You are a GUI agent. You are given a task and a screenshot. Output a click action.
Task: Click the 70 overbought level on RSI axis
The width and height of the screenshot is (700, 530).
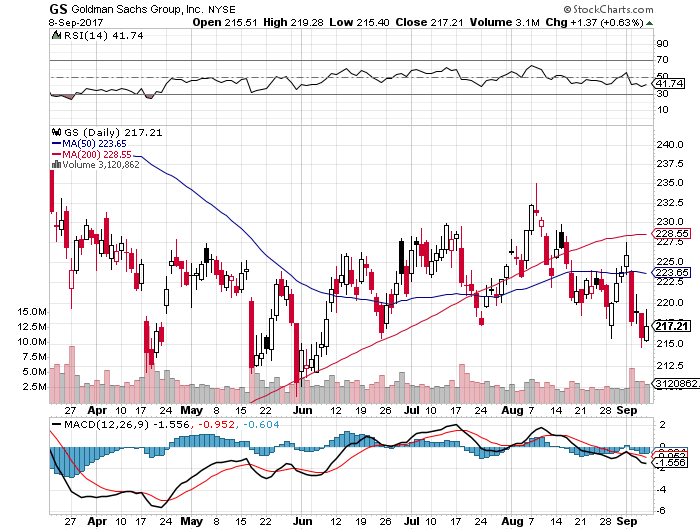click(x=662, y=59)
